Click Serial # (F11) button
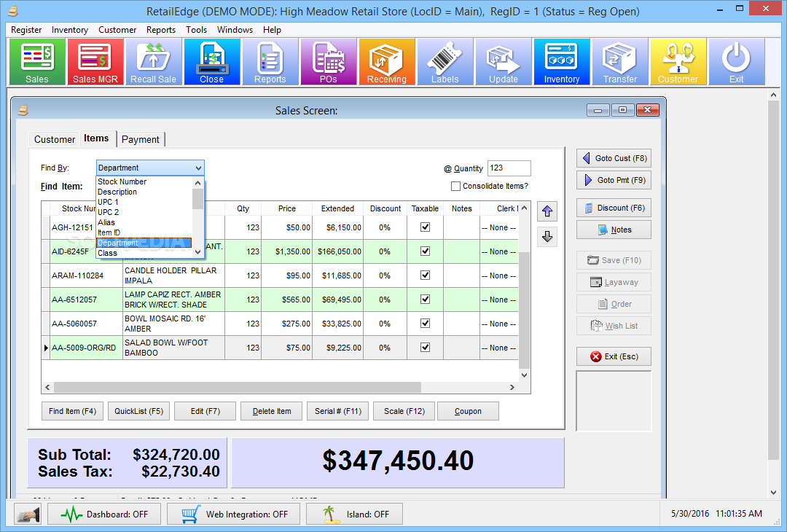 [338, 411]
